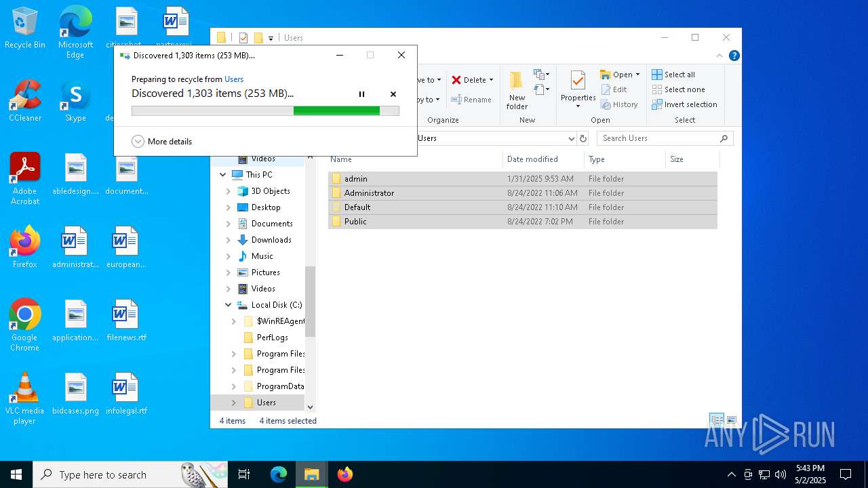Select PerfLogs folder in the tree

(x=272, y=338)
